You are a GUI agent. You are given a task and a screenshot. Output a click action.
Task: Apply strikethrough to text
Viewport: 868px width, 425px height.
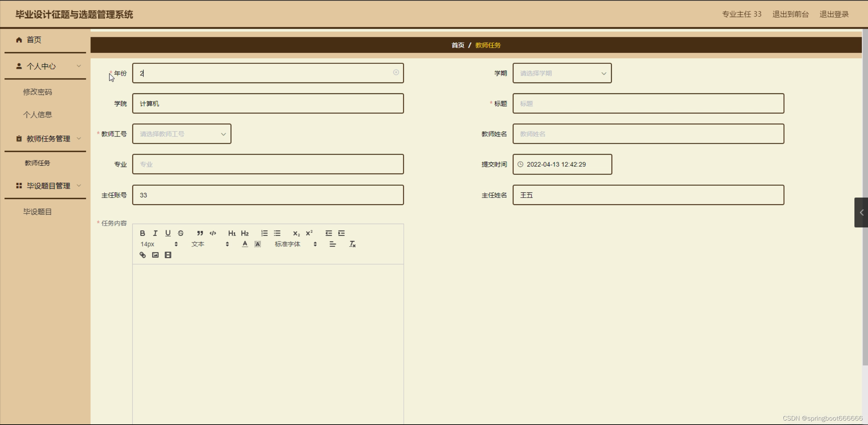click(x=181, y=233)
